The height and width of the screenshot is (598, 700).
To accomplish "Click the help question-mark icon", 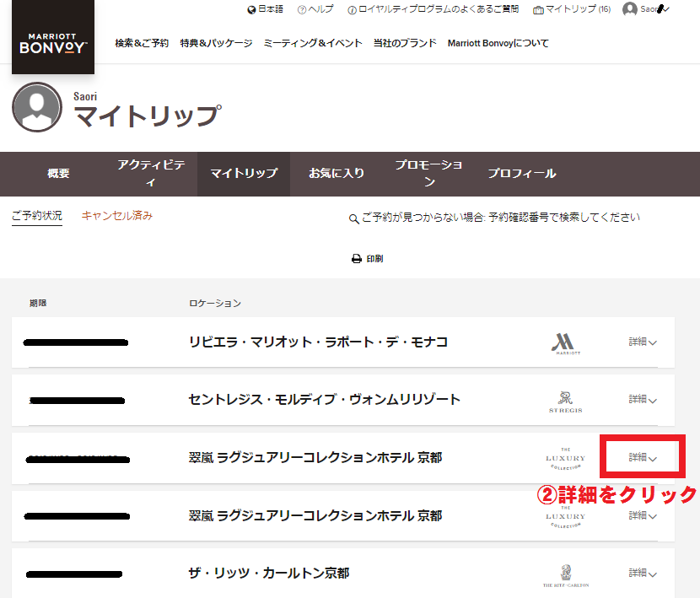I will [302, 10].
